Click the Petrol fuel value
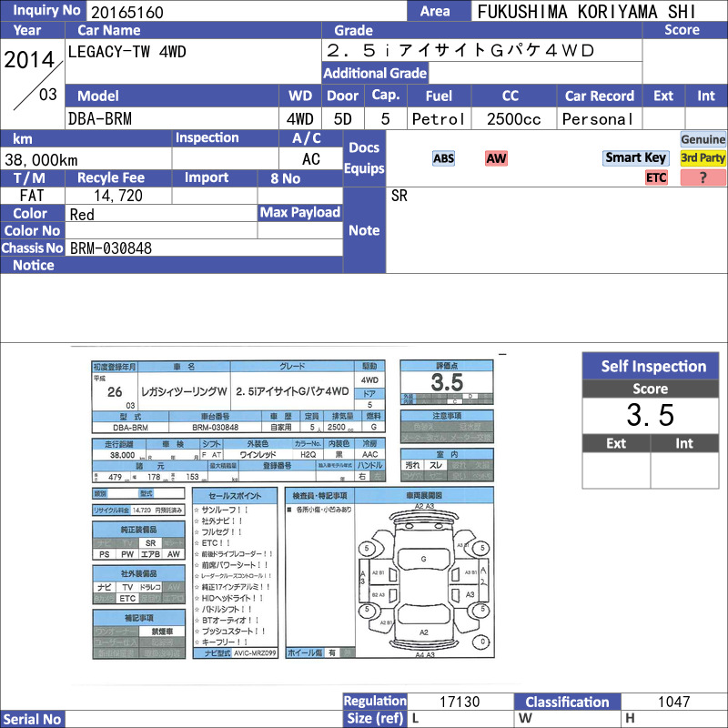The width and height of the screenshot is (728, 728). (439, 119)
